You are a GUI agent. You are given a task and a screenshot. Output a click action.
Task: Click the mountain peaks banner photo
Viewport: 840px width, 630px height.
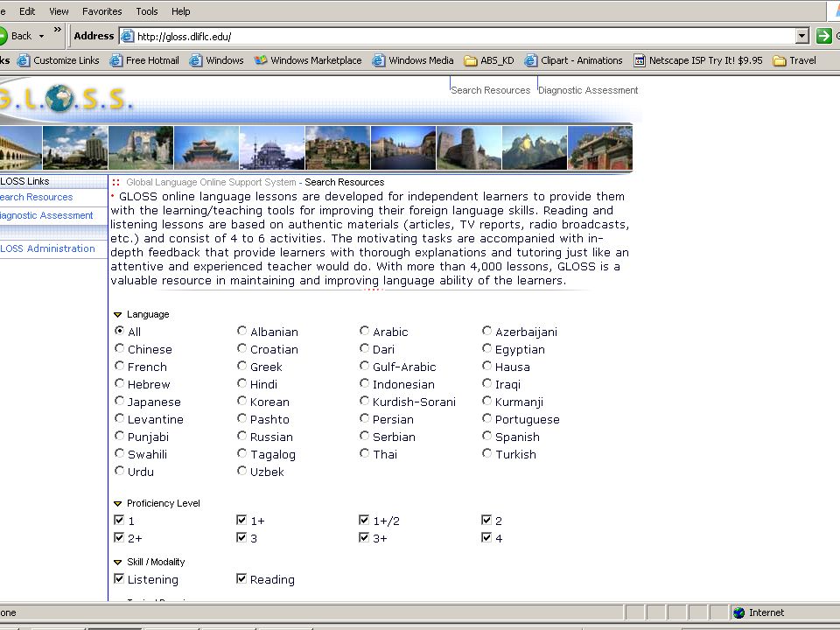tap(534, 148)
